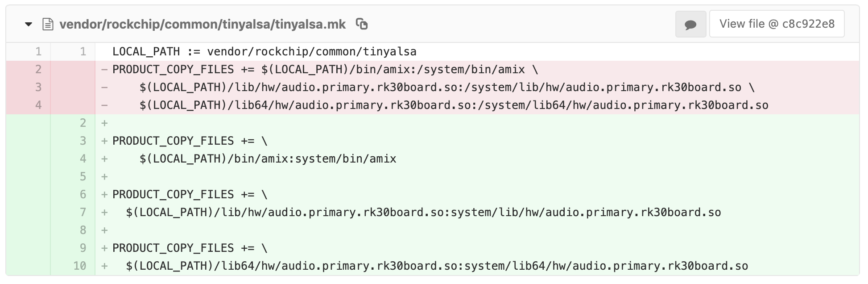
Task: Select new line number 10
Action: click(x=80, y=266)
